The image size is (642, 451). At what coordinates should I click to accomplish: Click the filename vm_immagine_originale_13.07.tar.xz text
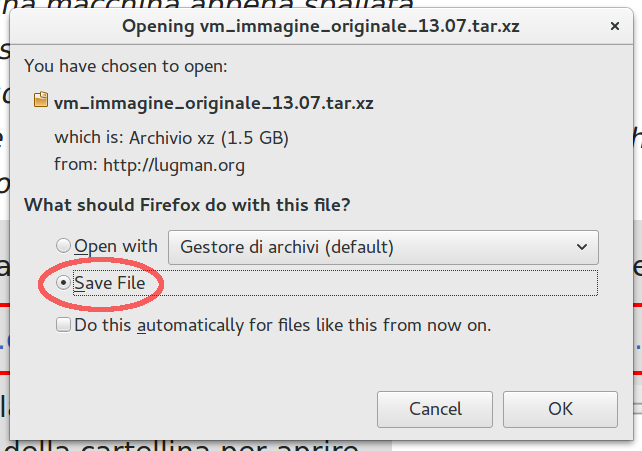pos(213,101)
